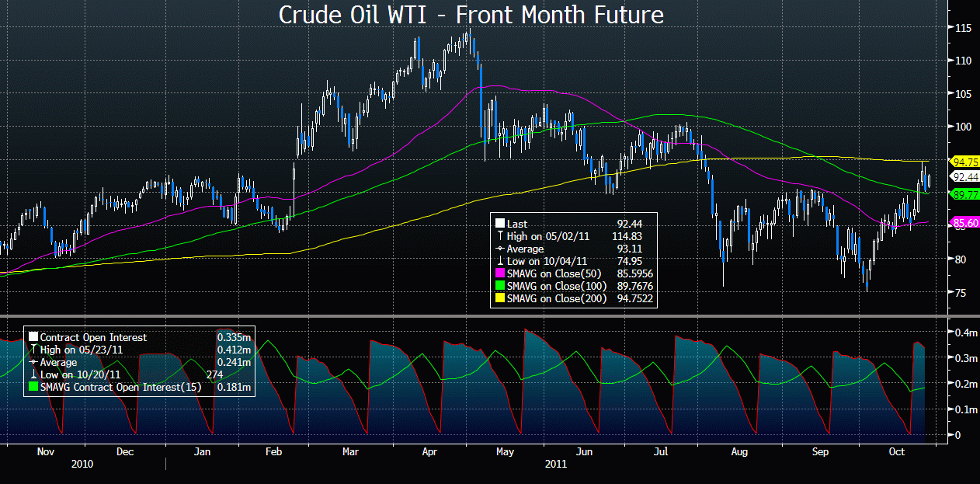Click the 2011 year label below the axis
The image size is (980, 484).
tap(554, 464)
